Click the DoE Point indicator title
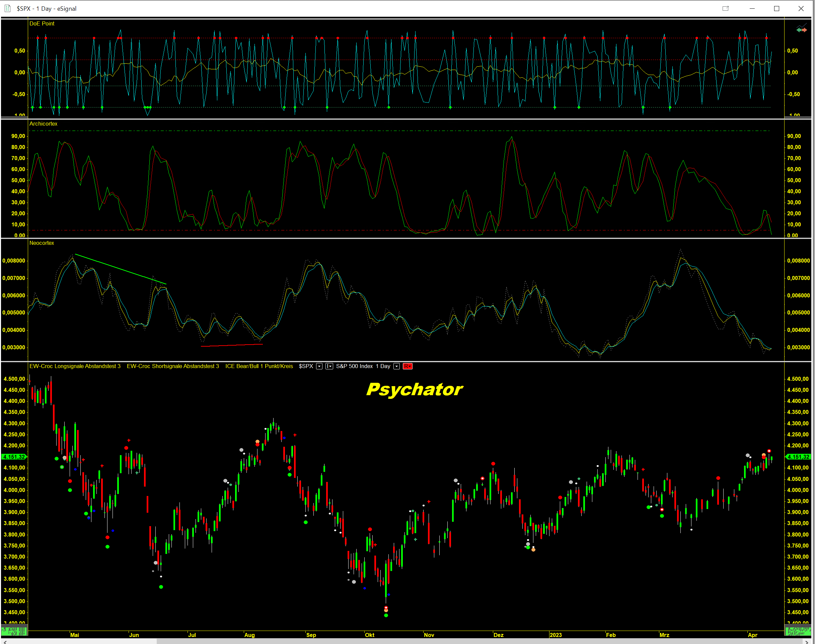 pyautogui.click(x=42, y=23)
